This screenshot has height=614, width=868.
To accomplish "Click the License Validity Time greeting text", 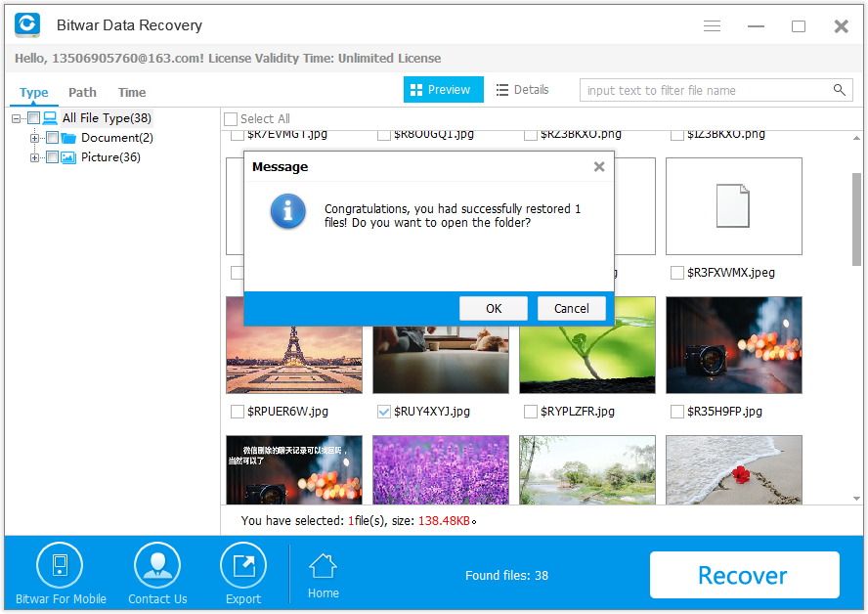I will coord(228,58).
